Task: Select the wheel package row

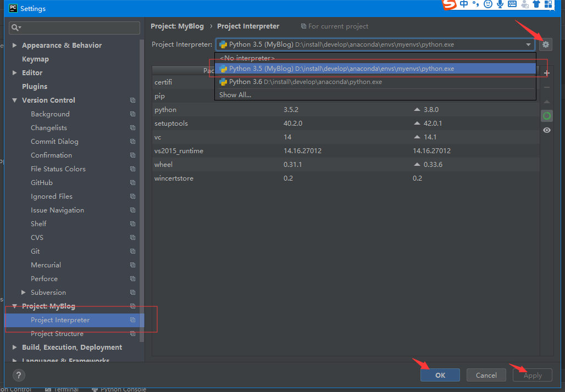Action: click(x=346, y=165)
